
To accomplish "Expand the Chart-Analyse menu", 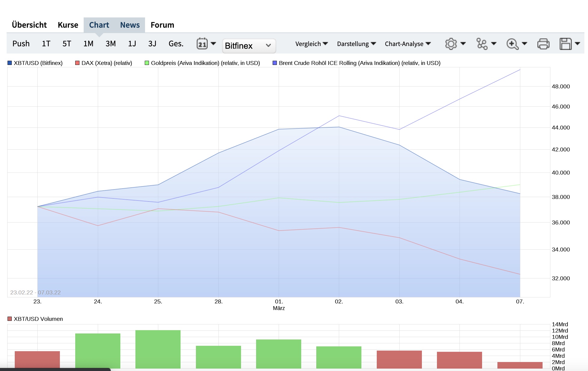I will point(407,44).
